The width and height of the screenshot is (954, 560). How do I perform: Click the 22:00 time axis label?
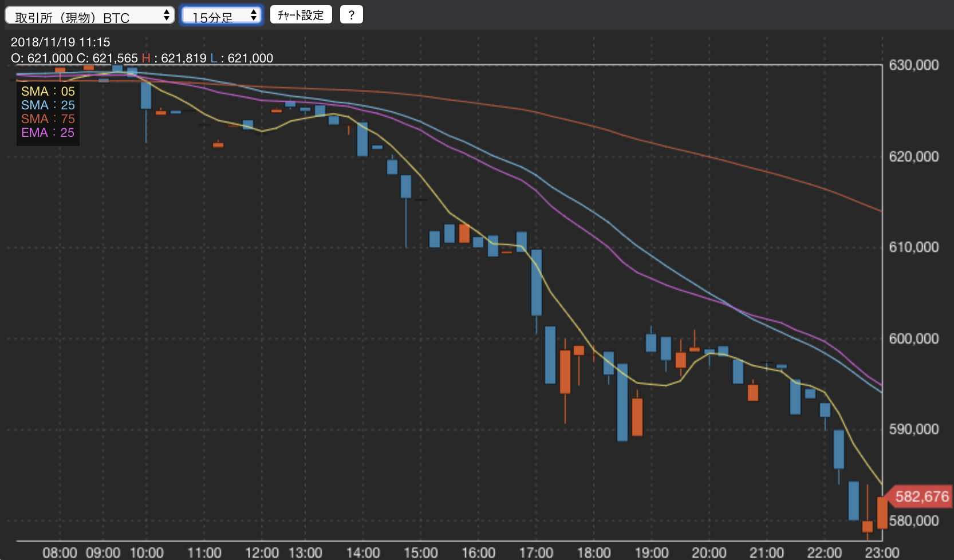click(825, 553)
